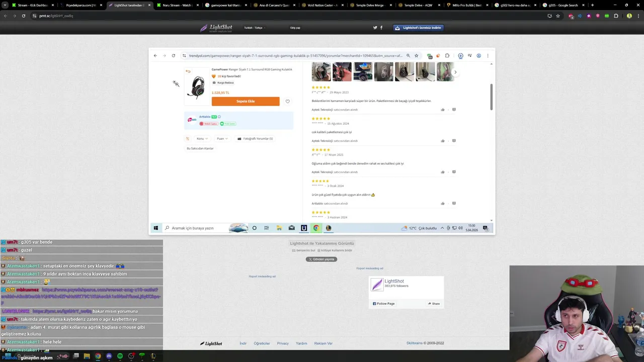Click Follow Page in the LightShot widget
This screenshot has height=362, width=644.
coord(383,304)
